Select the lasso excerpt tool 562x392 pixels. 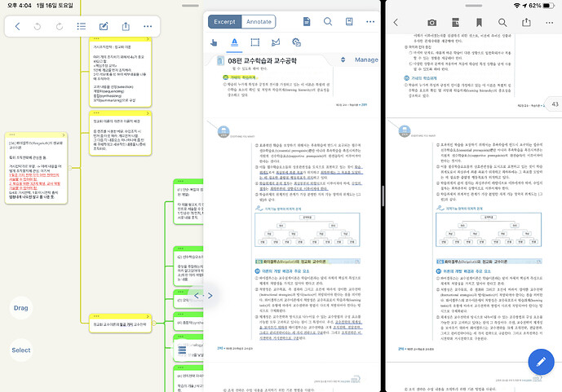[x=276, y=42]
